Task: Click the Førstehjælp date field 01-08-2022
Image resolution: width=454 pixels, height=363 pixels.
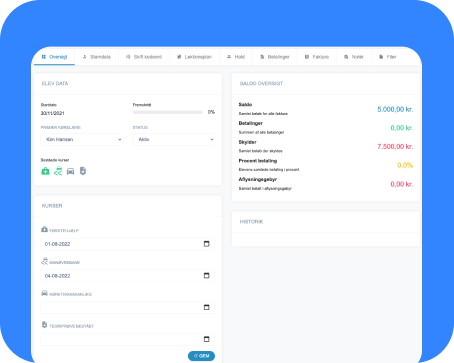Action: coord(127,244)
